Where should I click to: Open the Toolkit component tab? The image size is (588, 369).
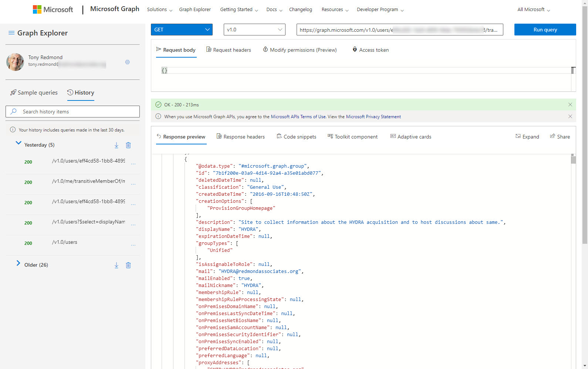pos(353,137)
